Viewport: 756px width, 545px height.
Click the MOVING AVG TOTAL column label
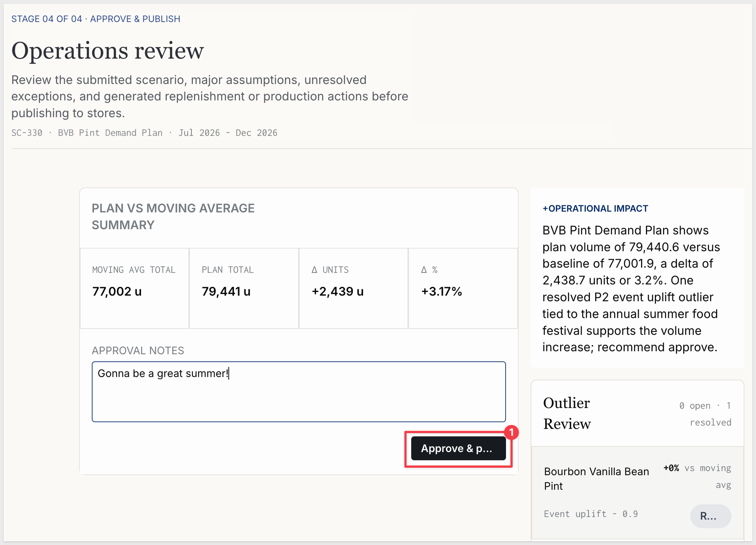[134, 270]
